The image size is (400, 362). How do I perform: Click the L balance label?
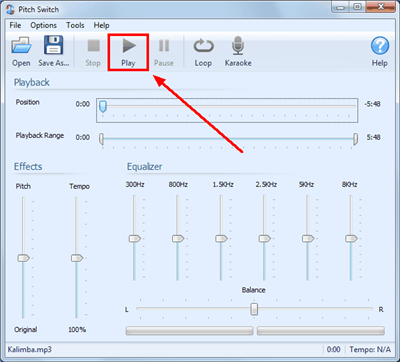(x=127, y=310)
